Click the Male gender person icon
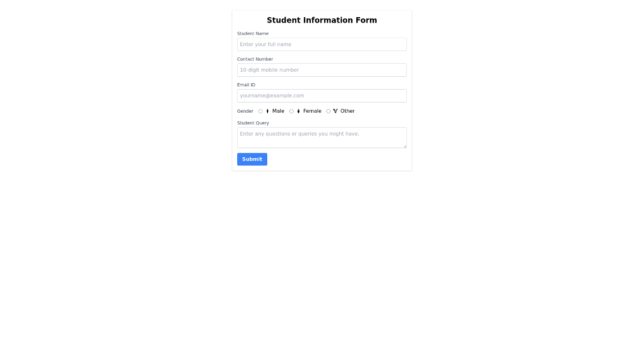Viewport: 644px width, 338px height. tap(267, 111)
